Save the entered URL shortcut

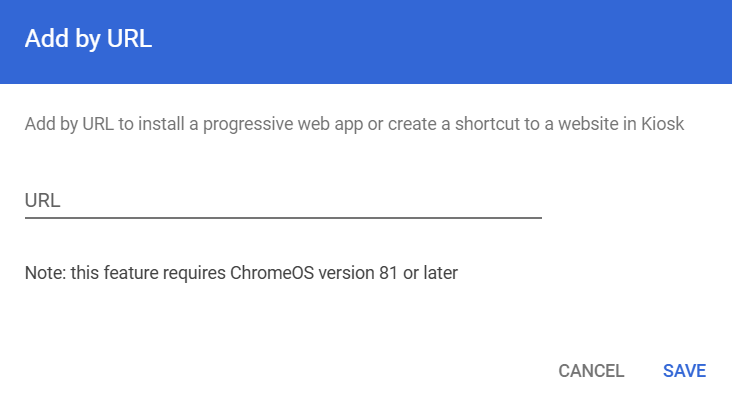click(x=684, y=371)
